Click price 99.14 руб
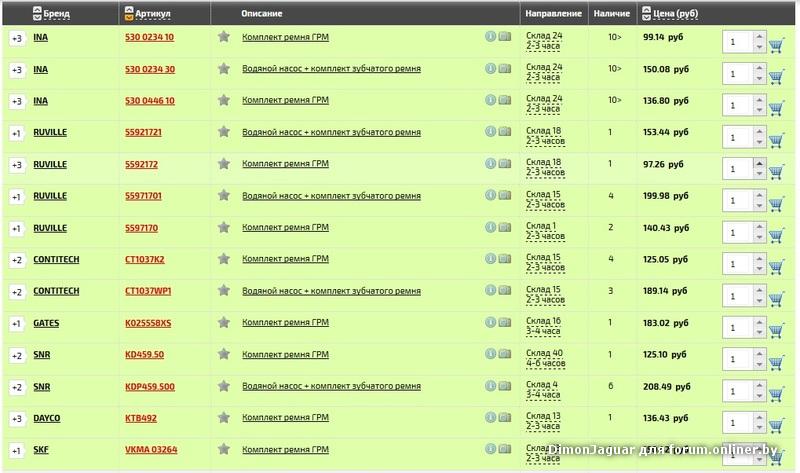Viewport: 800px width, 473px height. [663, 37]
